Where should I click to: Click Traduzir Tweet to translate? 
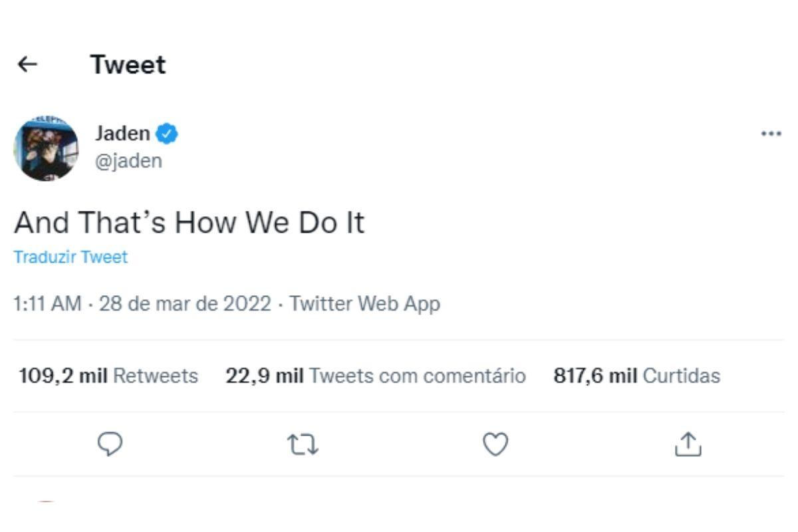[x=70, y=257]
